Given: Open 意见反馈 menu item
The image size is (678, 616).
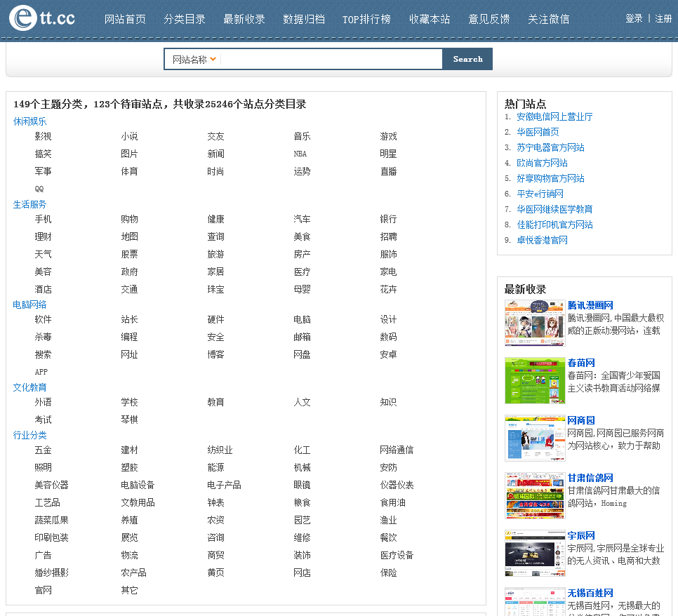Looking at the screenshot, I should click(489, 20).
